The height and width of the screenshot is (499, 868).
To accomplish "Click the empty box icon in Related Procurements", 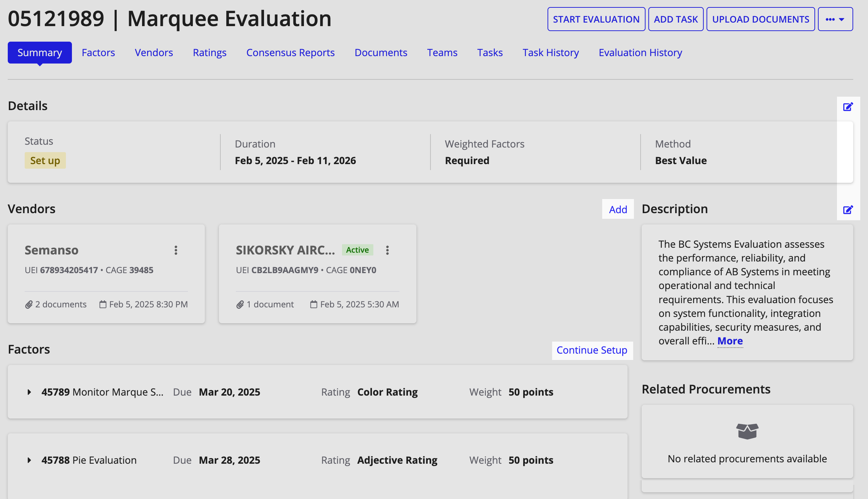I will (747, 431).
